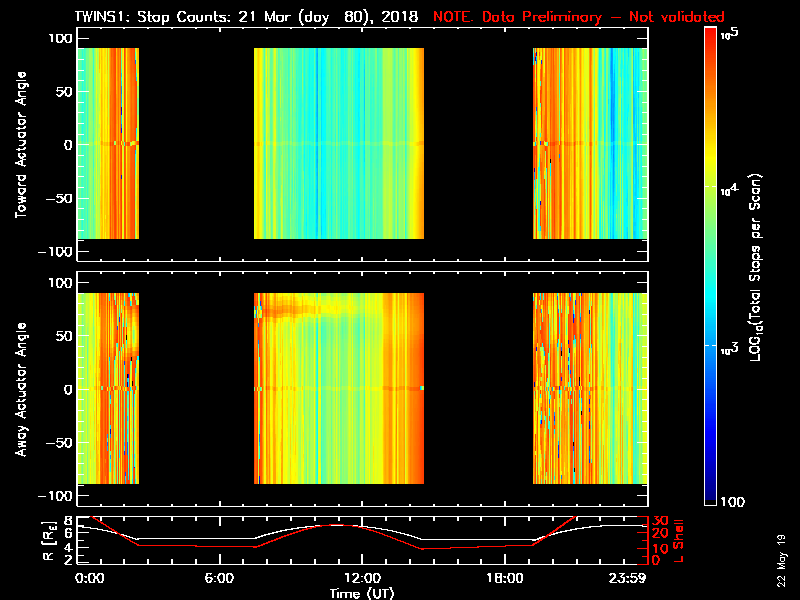Viewport: 800px width, 600px height.
Task: Click the red top end of the colorbar
Action: [x=710, y=34]
